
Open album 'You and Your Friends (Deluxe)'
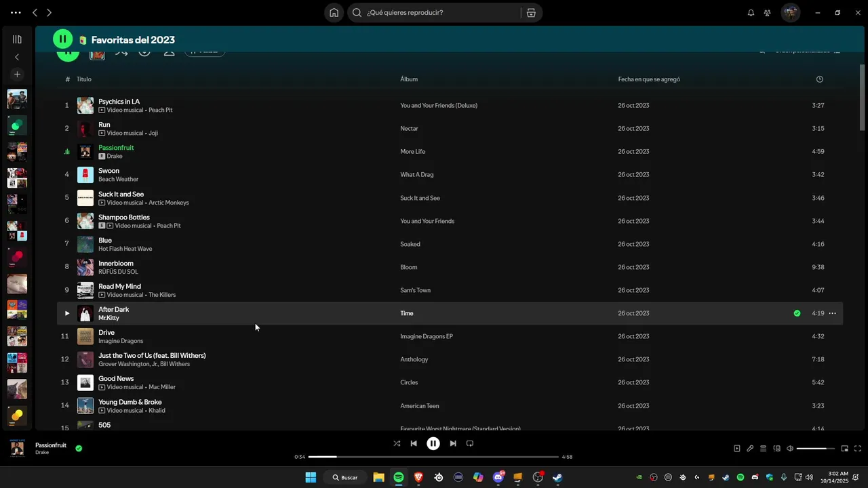[439, 105]
